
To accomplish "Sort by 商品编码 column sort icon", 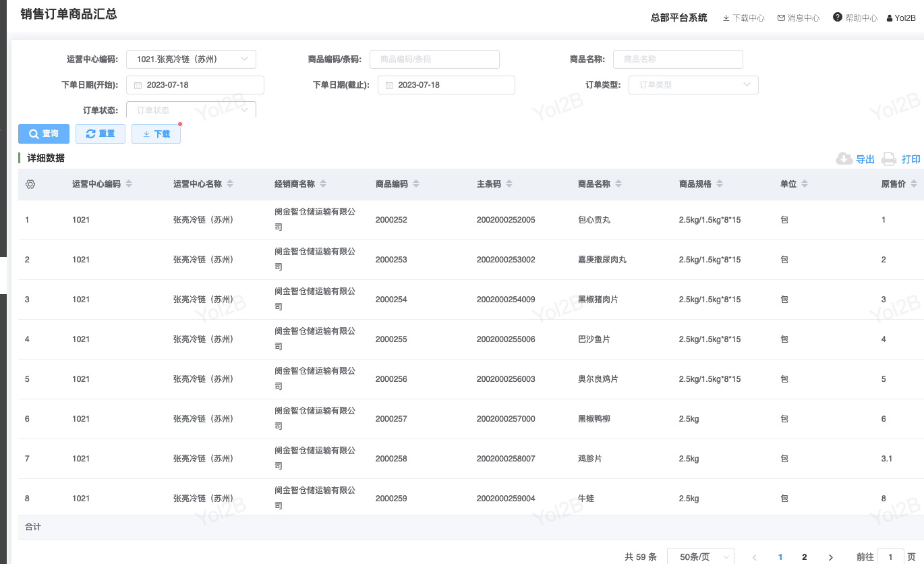I will pyautogui.click(x=416, y=184).
